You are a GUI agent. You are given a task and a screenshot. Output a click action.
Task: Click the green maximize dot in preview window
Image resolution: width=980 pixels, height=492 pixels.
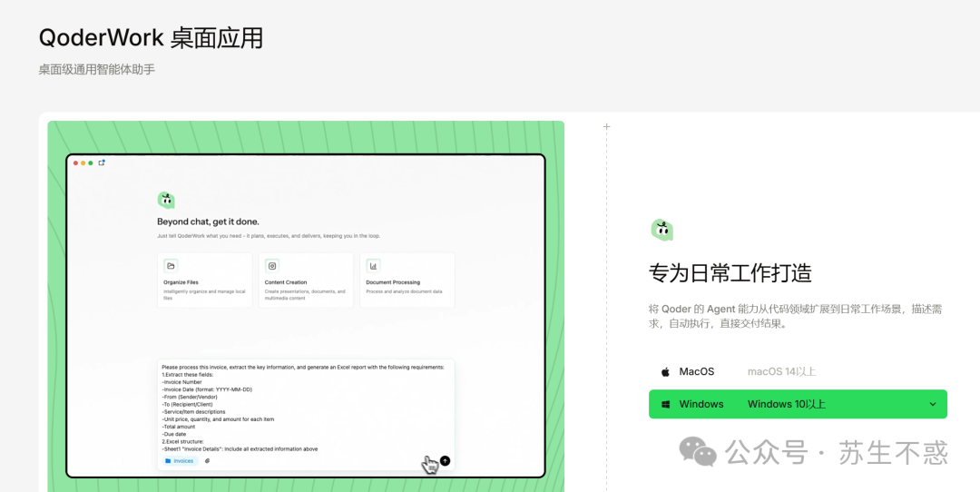coord(91,163)
